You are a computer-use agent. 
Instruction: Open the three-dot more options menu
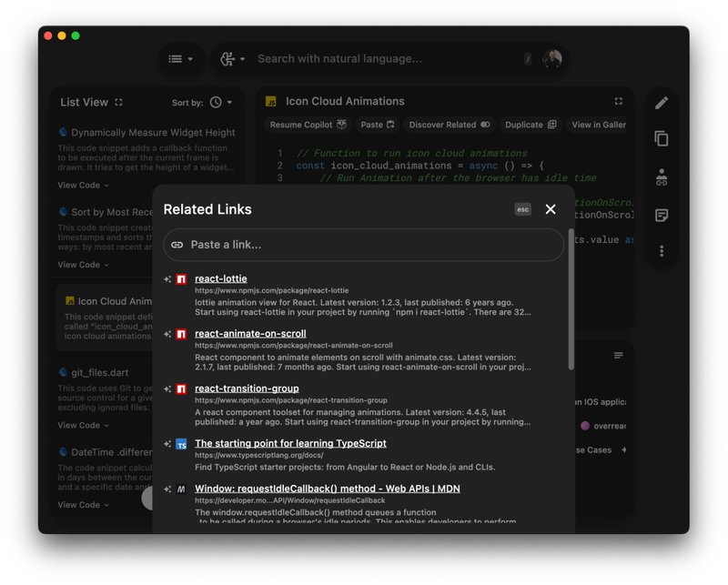662,249
